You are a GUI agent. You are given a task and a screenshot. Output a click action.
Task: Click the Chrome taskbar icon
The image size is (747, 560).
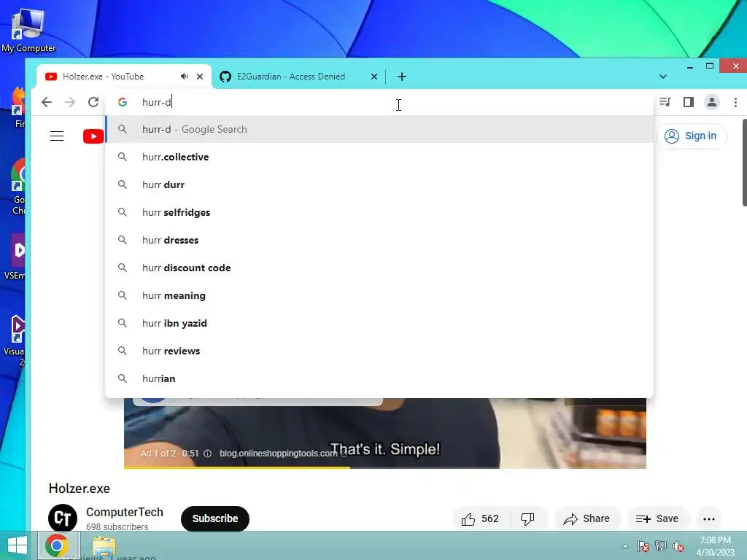[x=57, y=545]
